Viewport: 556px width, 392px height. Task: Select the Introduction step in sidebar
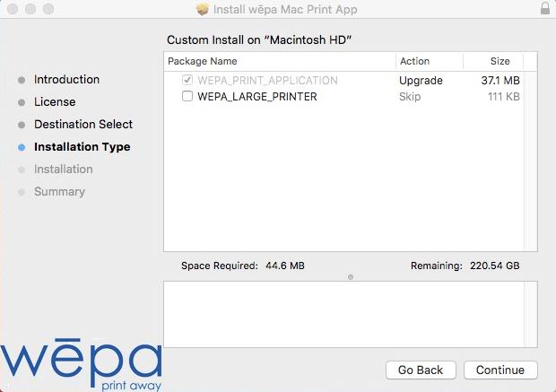66,80
